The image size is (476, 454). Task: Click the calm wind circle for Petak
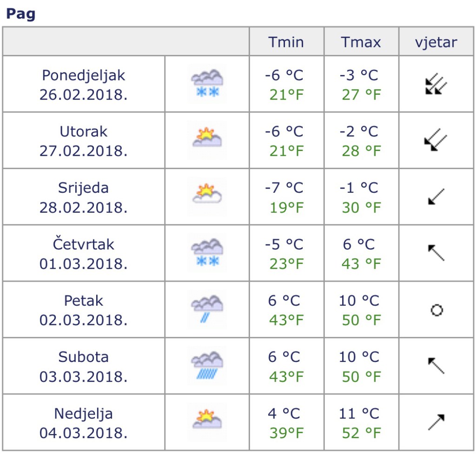pos(436,310)
